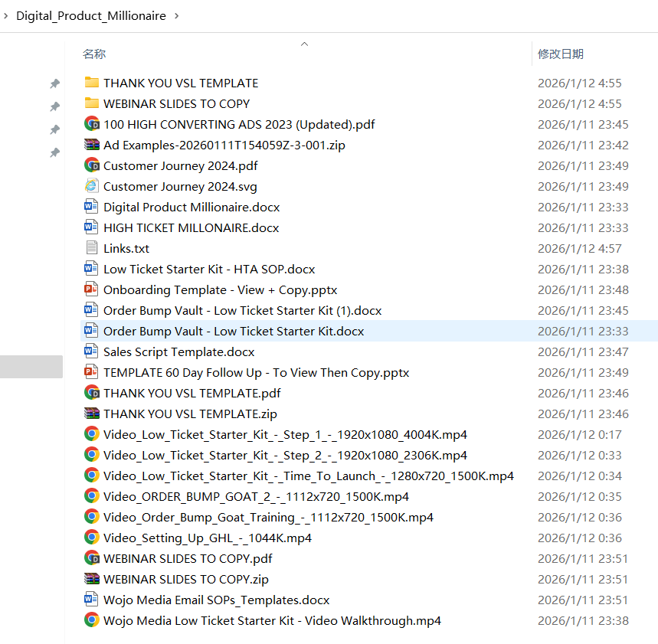Select Sales Script Template.docx file name
The height and width of the screenshot is (644, 658).
click(x=178, y=351)
